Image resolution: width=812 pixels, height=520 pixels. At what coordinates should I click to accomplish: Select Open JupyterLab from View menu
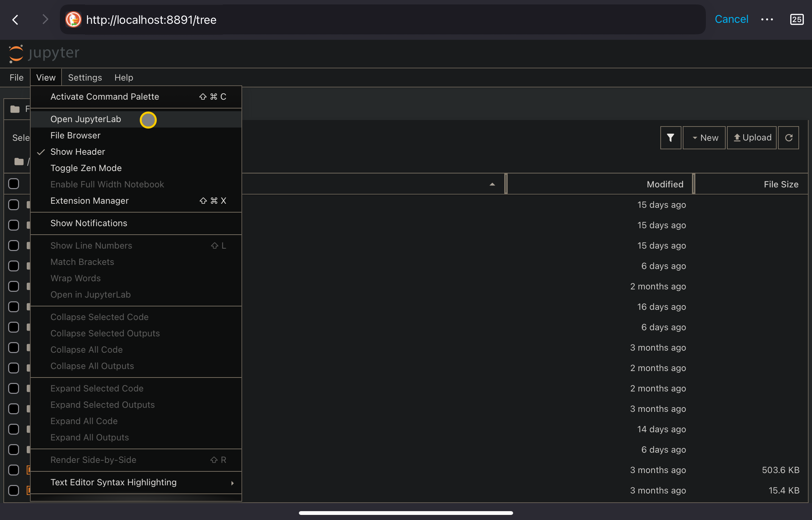[x=136, y=119]
